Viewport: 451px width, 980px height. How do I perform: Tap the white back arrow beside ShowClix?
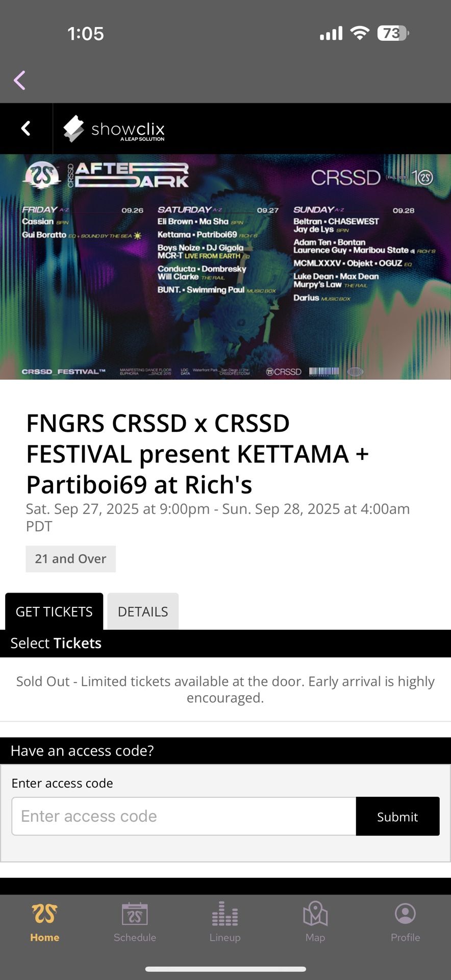tap(26, 128)
